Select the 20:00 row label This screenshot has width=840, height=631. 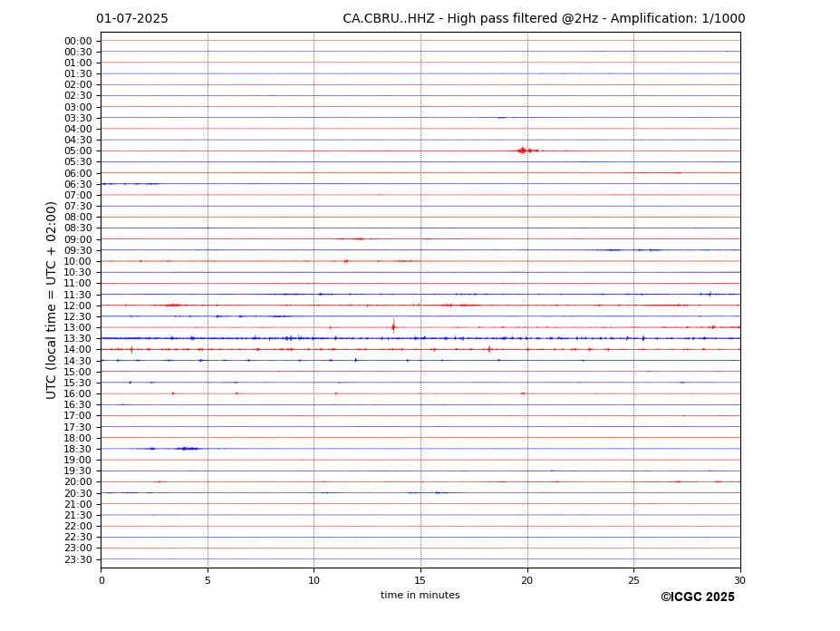click(78, 482)
